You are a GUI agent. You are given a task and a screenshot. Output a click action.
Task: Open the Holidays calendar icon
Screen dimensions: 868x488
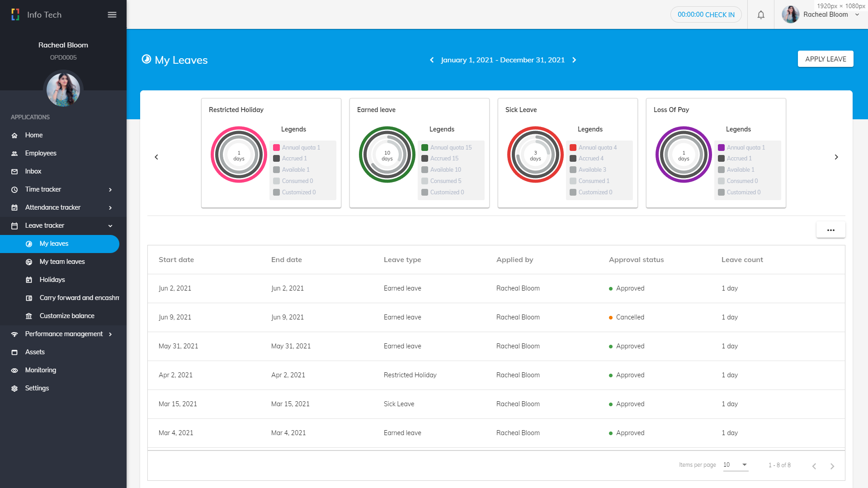(29, 280)
